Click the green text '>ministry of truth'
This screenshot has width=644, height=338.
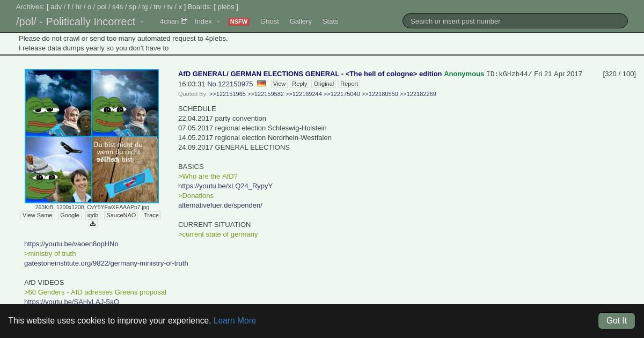[50, 254]
